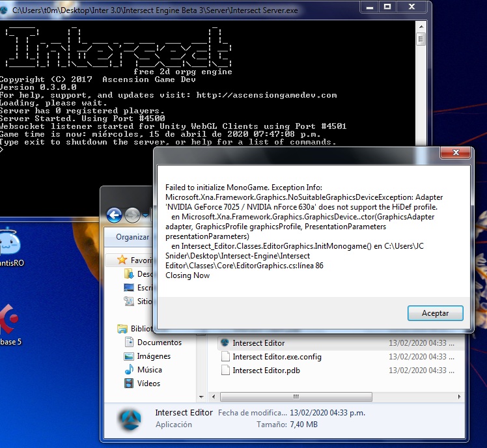Click date 13/02/2020 04:33 for Intersect Editor.pdb

pyautogui.click(x=421, y=371)
